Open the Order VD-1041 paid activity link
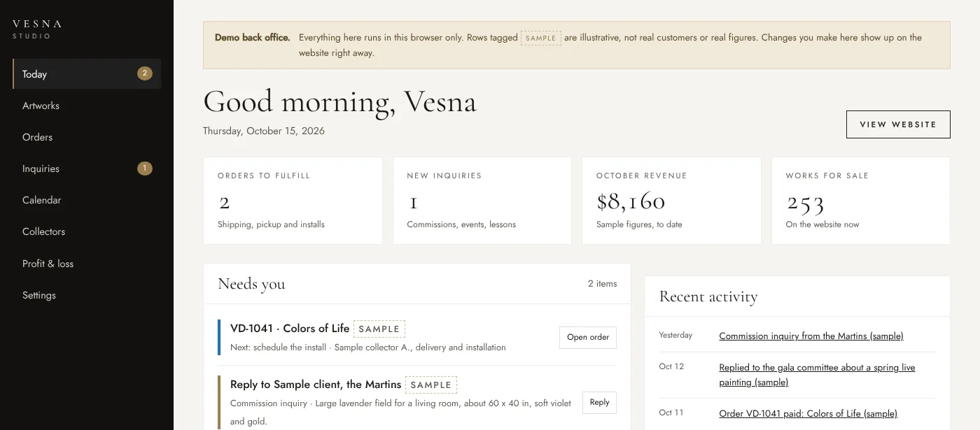The width and height of the screenshot is (980, 430). point(808,413)
